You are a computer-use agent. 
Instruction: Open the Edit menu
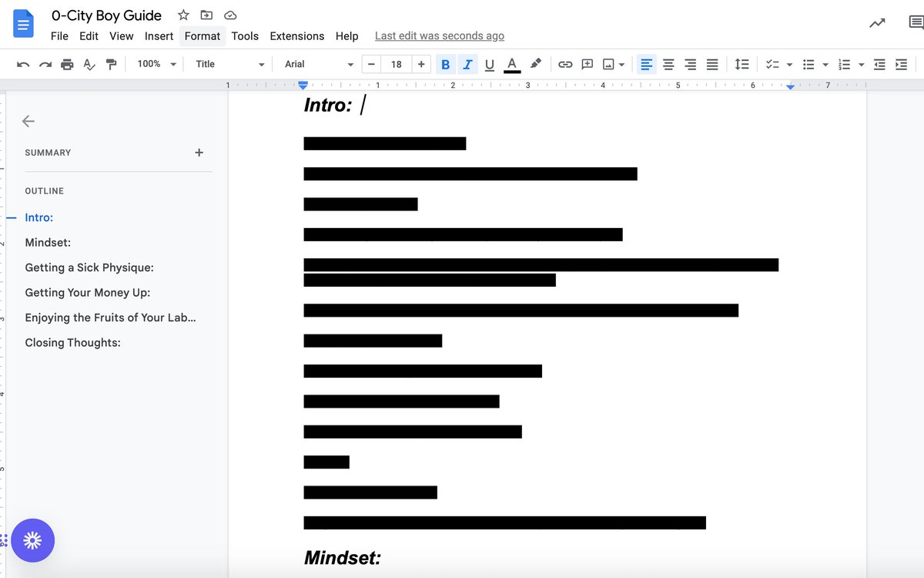89,35
